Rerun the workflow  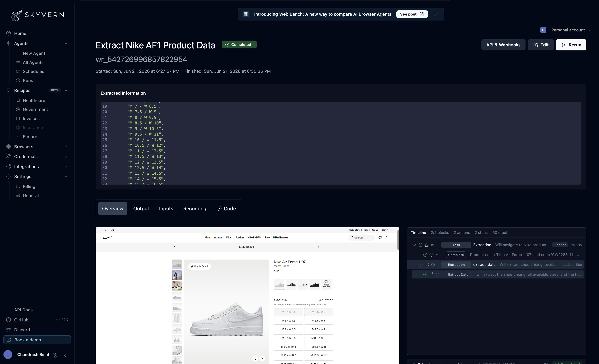[571, 45]
